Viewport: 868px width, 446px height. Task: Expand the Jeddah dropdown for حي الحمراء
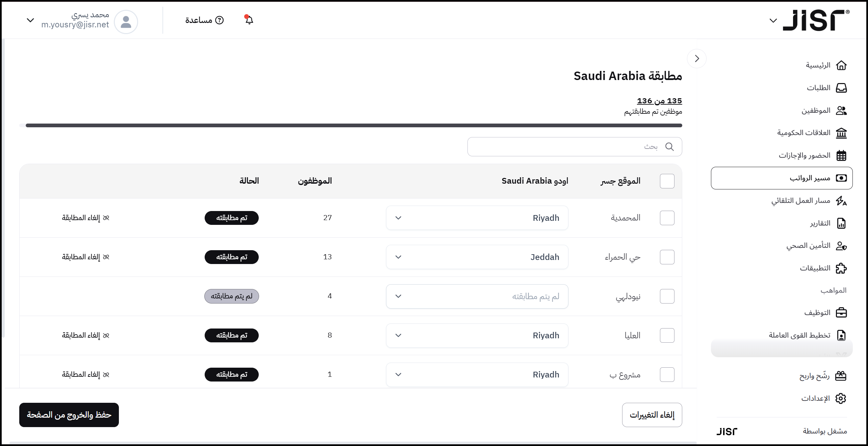[x=477, y=257]
